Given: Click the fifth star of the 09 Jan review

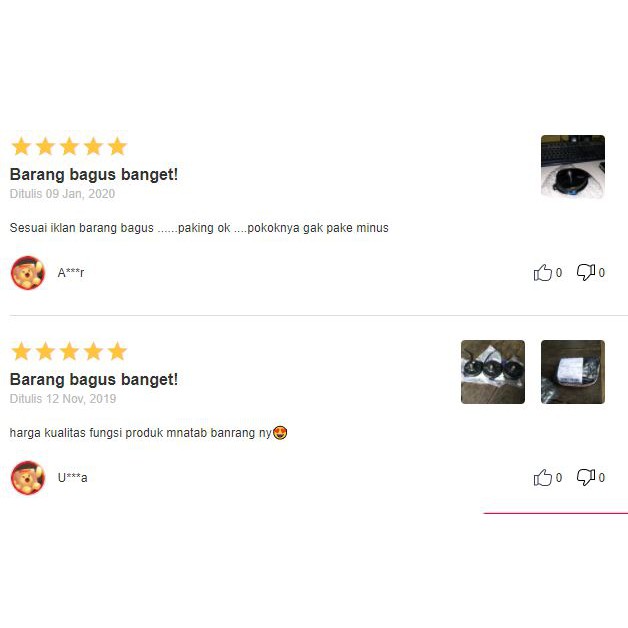Looking at the screenshot, I should coord(117,146).
